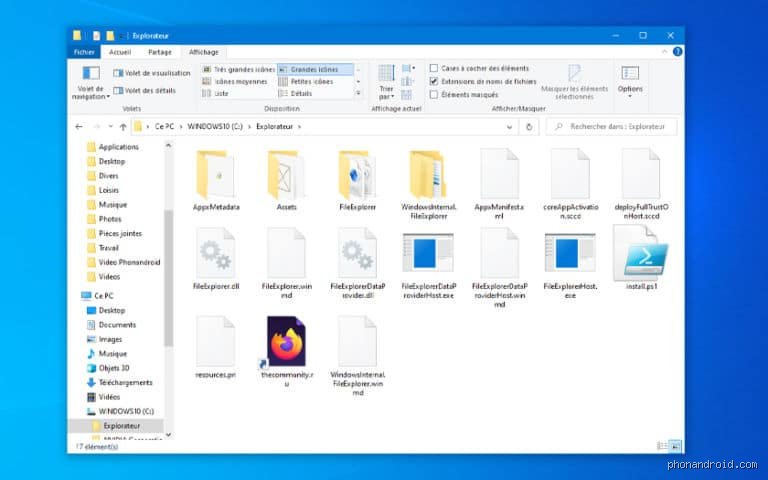Go back to previous location

coord(79,127)
